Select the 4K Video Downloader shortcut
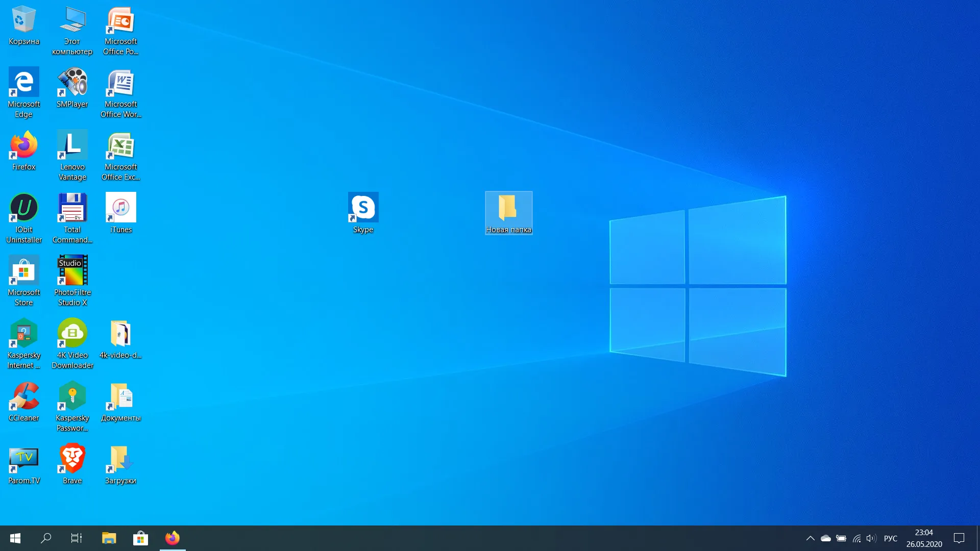 coord(72,344)
